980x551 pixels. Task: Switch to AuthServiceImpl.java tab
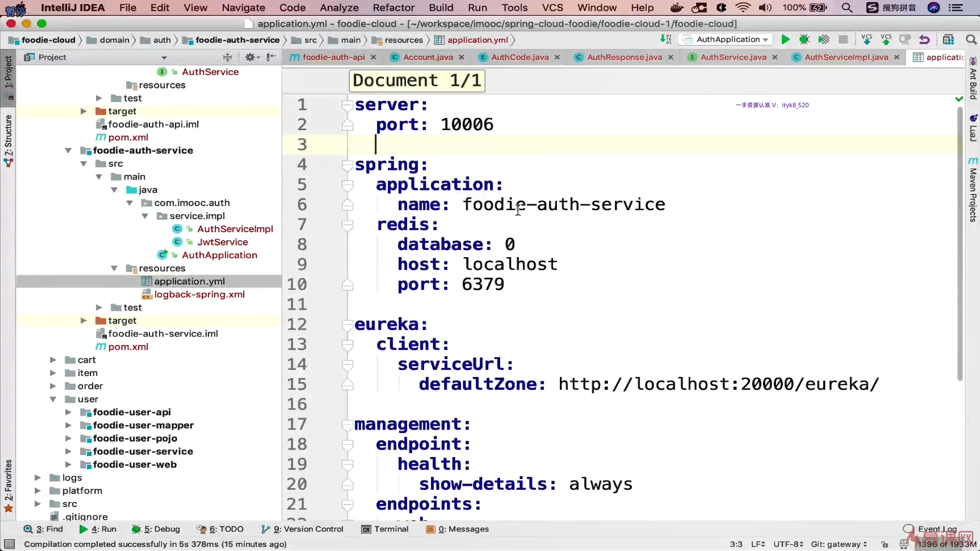pos(846,57)
